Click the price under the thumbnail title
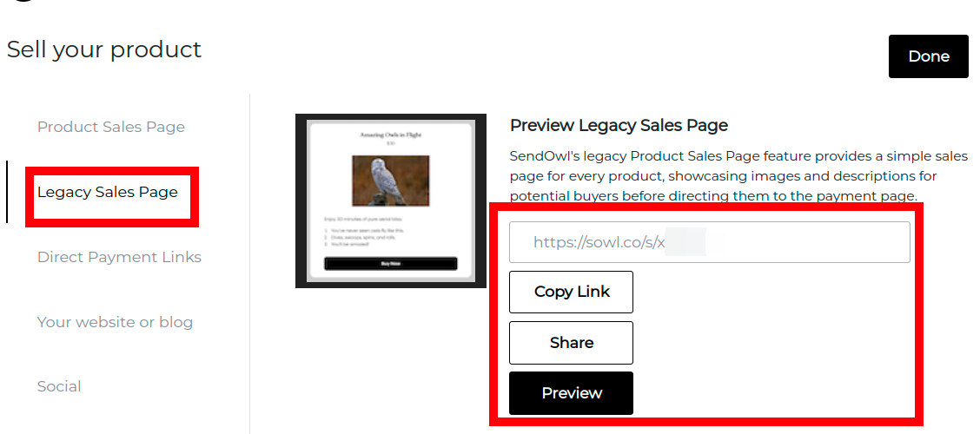The image size is (980, 434). point(391,143)
